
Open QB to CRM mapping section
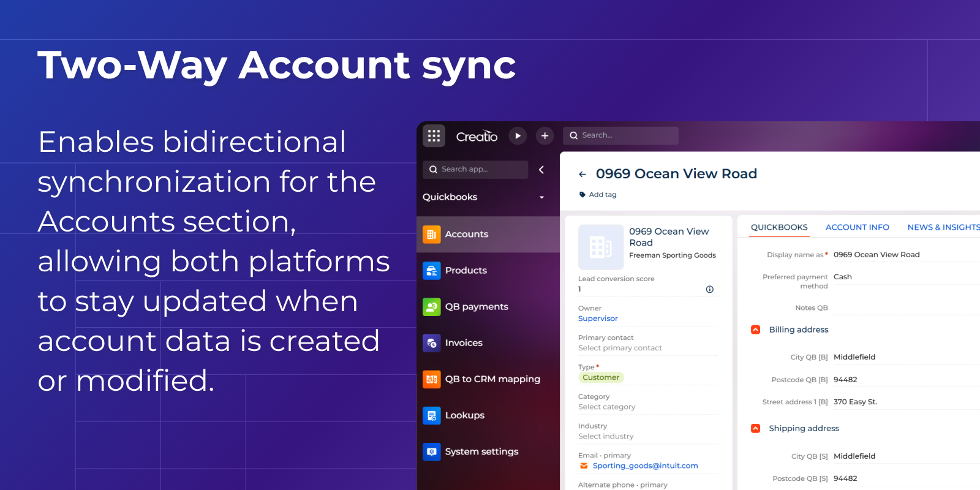tap(492, 379)
